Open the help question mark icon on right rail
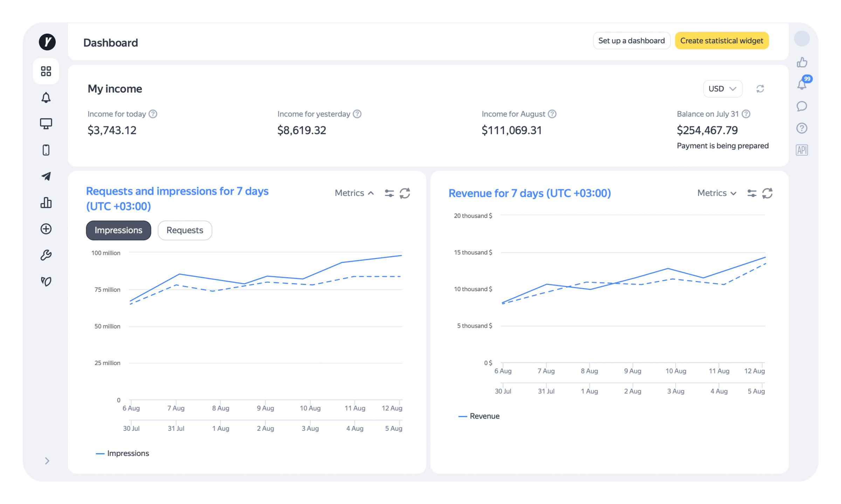 [802, 128]
